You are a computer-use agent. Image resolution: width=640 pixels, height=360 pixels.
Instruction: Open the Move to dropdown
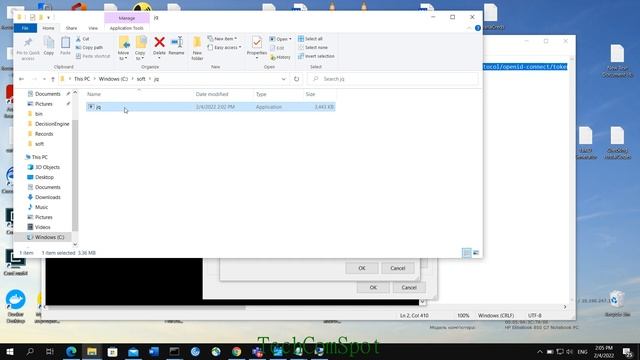pos(123,56)
